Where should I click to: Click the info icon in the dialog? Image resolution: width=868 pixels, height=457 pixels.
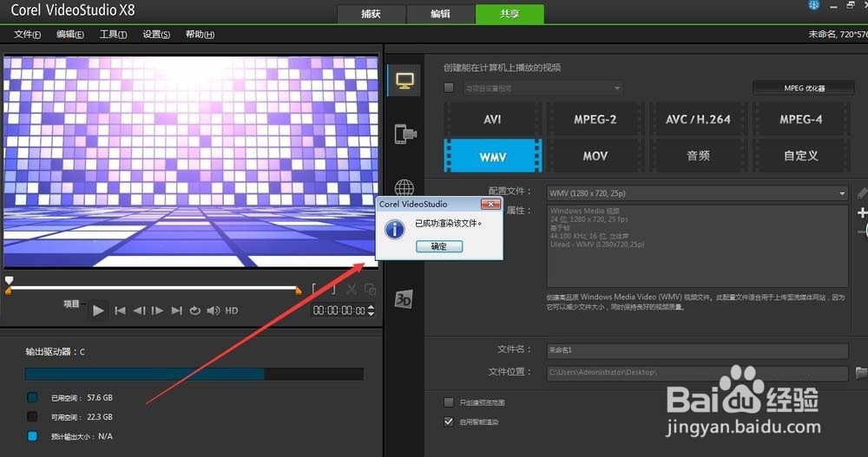pyautogui.click(x=394, y=229)
